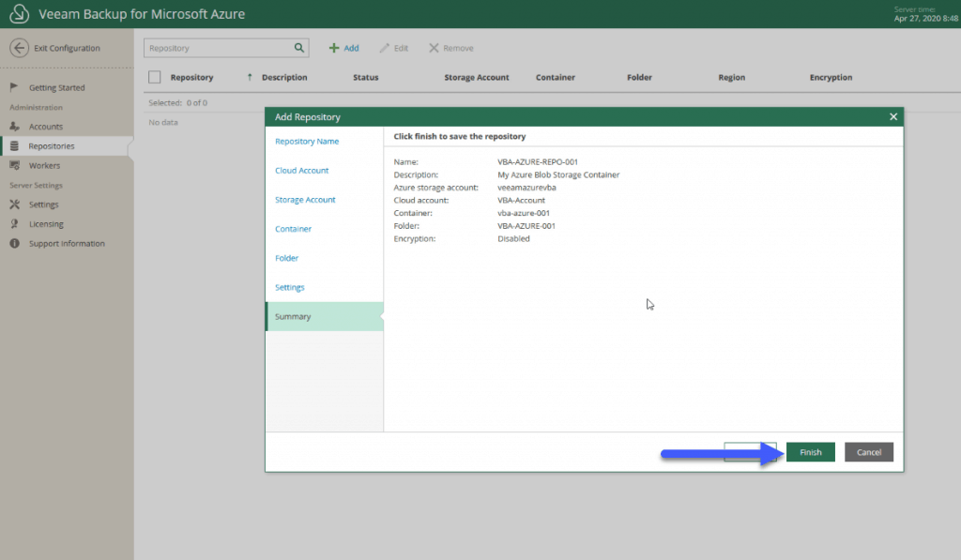This screenshot has width=961, height=560.
Task: Click the Exit Configuration back arrow icon
Action: click(19, 48)
